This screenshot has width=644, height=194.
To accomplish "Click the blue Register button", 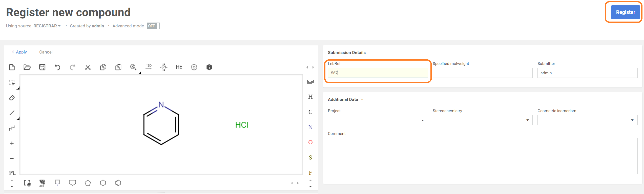I will [625, 12].
